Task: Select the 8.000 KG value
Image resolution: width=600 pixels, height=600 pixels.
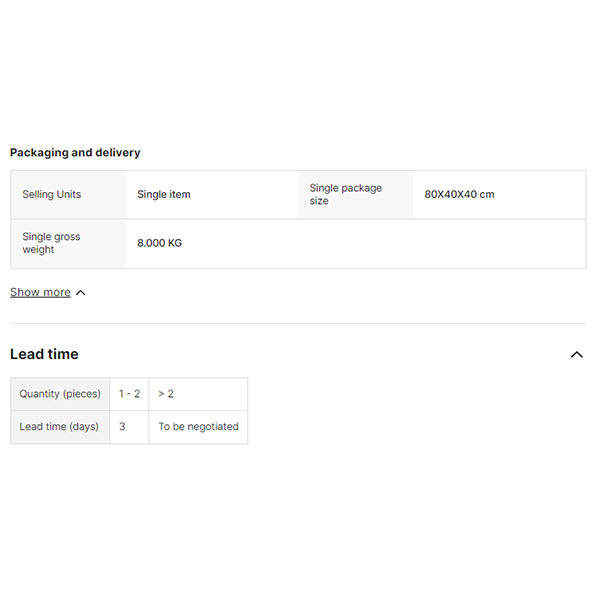Action: tap(160, 243)
